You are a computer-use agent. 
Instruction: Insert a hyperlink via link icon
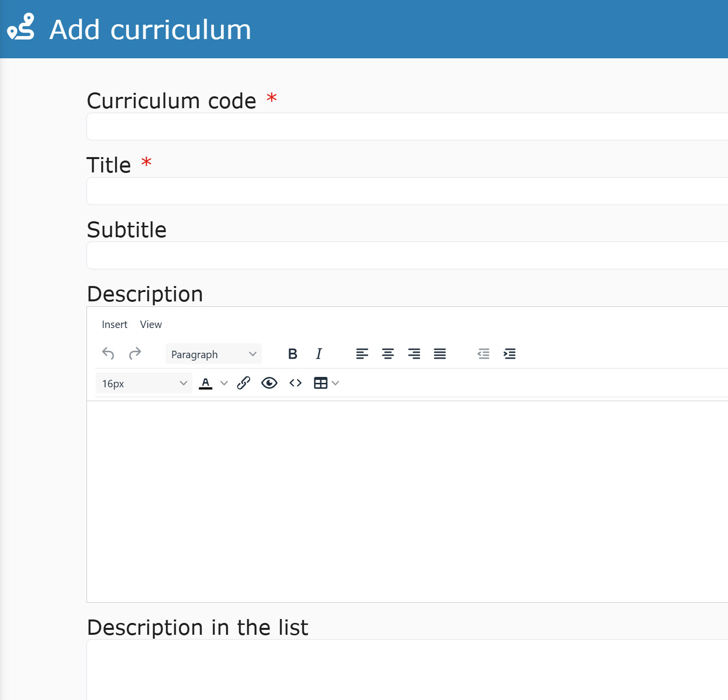pyautogui.click(x=244, y=383)
